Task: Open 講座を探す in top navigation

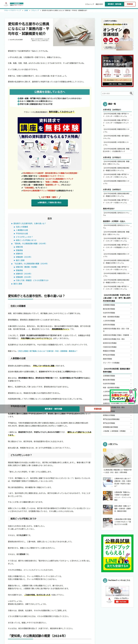Action: 99,4
